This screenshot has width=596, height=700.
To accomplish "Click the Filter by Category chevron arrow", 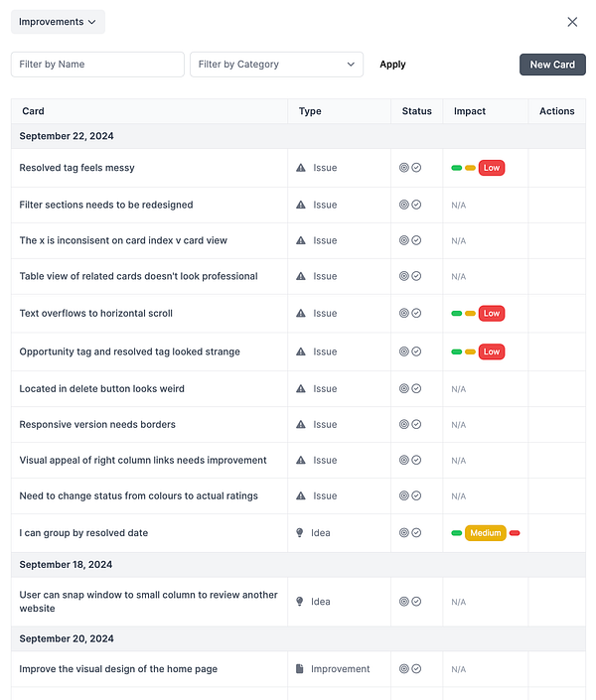I will point(351,65).
